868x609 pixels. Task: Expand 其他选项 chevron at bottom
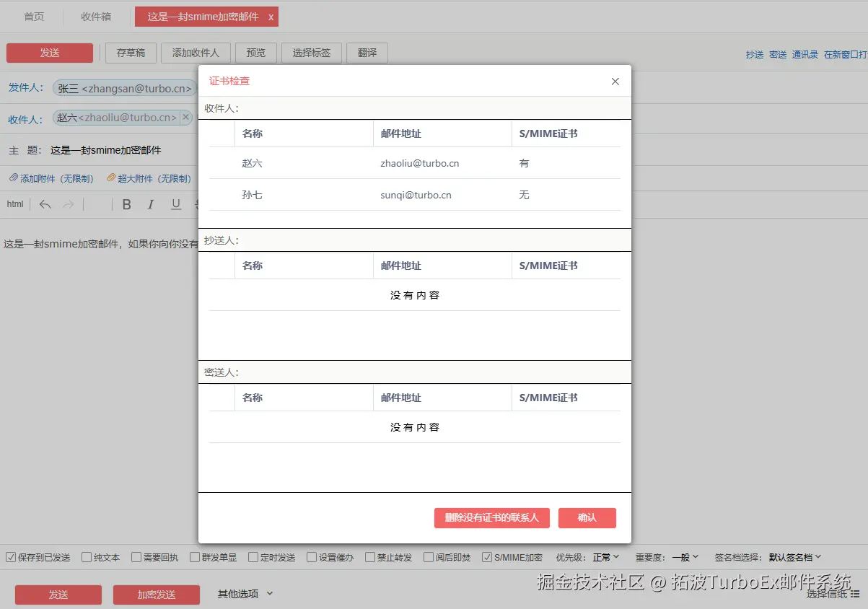tap(270, 594)
